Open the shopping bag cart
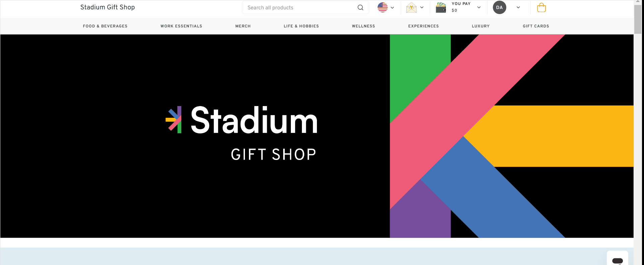 541,7
